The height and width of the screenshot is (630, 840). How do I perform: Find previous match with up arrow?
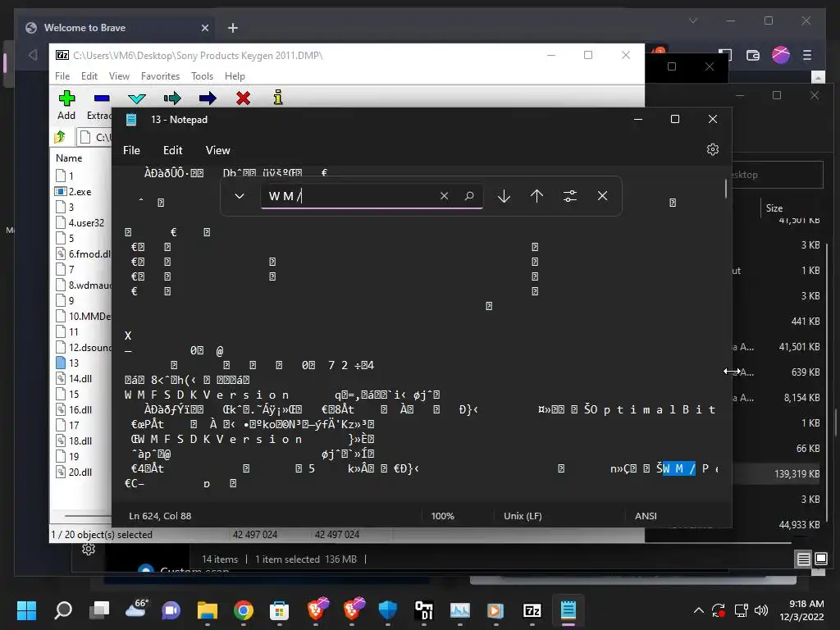(536, 196)
